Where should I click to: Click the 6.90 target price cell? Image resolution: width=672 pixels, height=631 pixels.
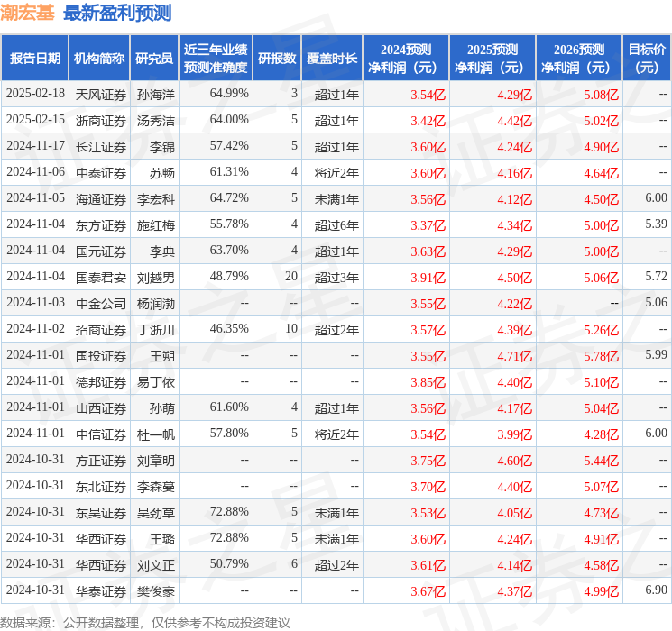[656, 590]
